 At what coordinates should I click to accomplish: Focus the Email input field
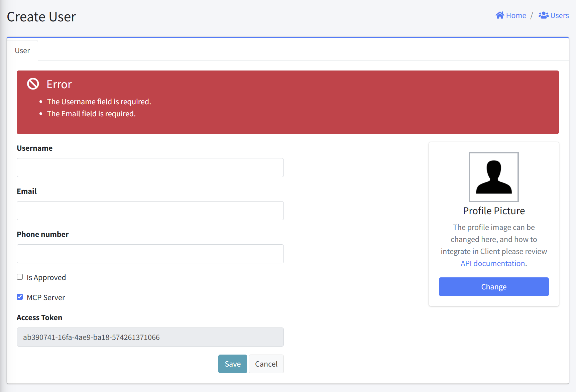point(150,211)
